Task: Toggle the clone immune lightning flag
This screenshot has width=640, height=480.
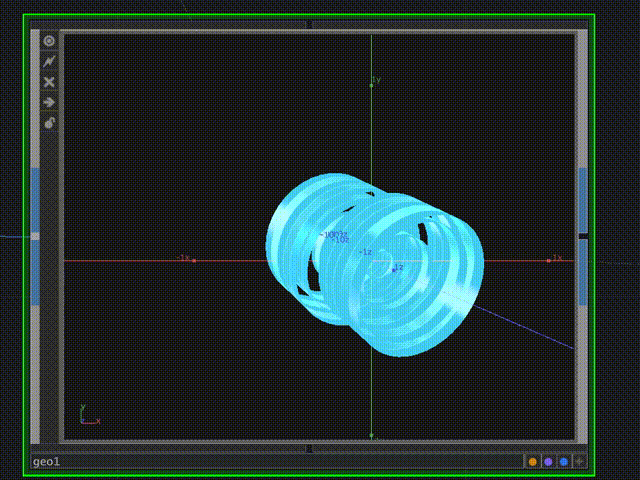Action: coord(49,61)
